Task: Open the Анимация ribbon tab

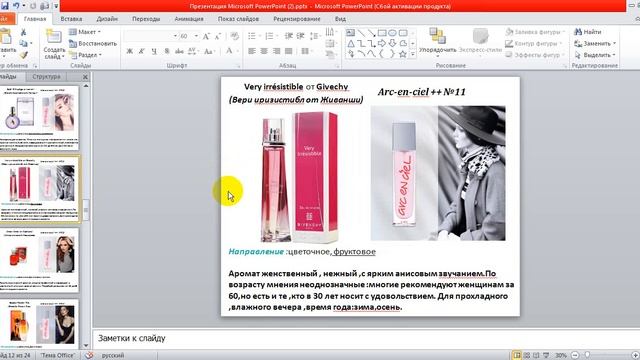Action: (189, 19)
